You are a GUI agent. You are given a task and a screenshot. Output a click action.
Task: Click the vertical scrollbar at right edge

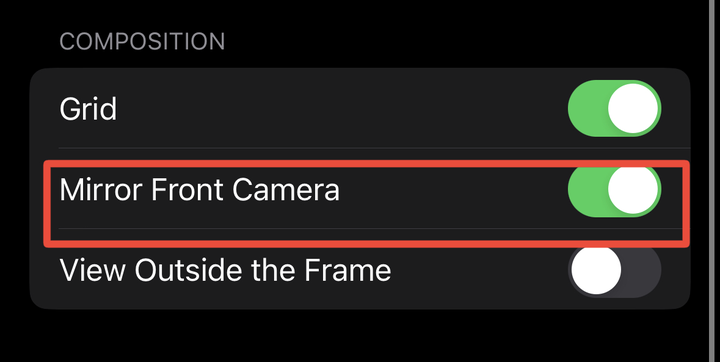(712, 181)
